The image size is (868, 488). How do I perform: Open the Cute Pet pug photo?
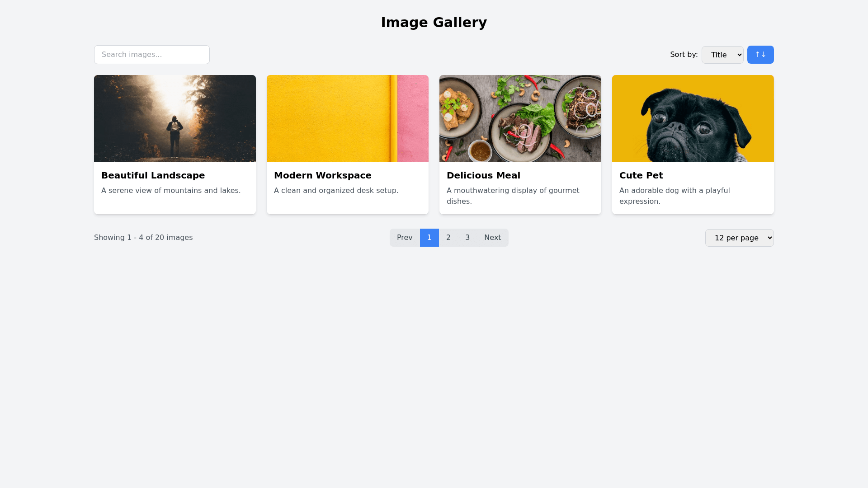coord(693,118)
